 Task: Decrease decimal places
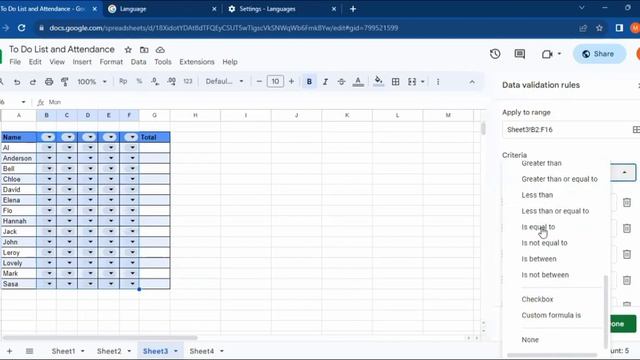click(155, 82)
